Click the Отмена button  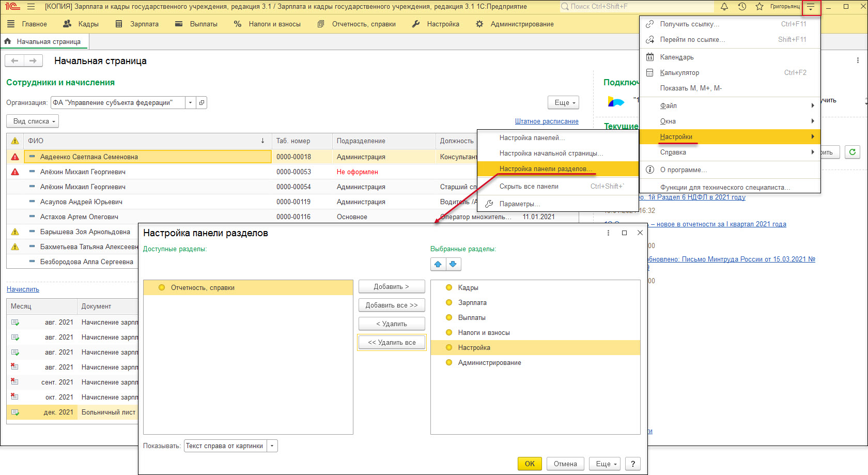coord(565,464)
